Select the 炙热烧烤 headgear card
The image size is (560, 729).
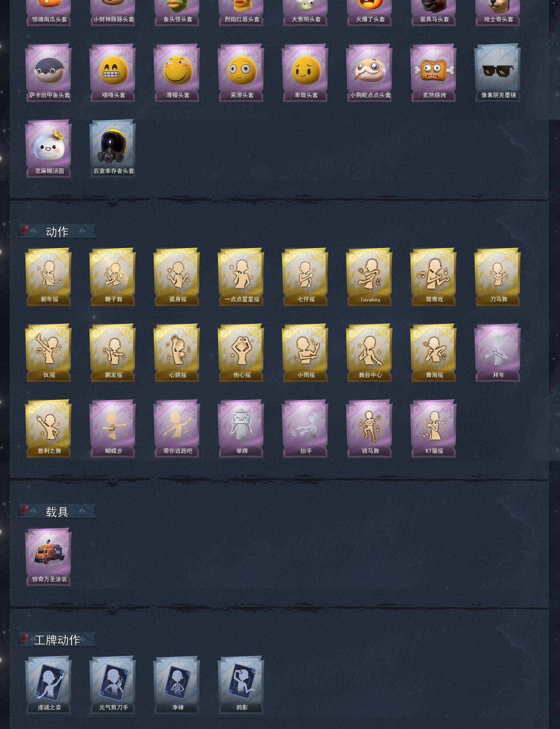click(x=433, y=73)
